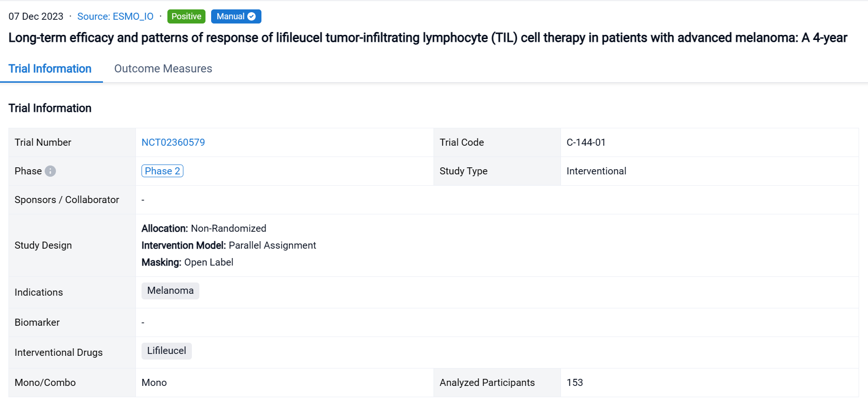This screenshot has height=400, width=868.
Task: Click the Melanoma indication tag
Action: (x=170, y=290)
